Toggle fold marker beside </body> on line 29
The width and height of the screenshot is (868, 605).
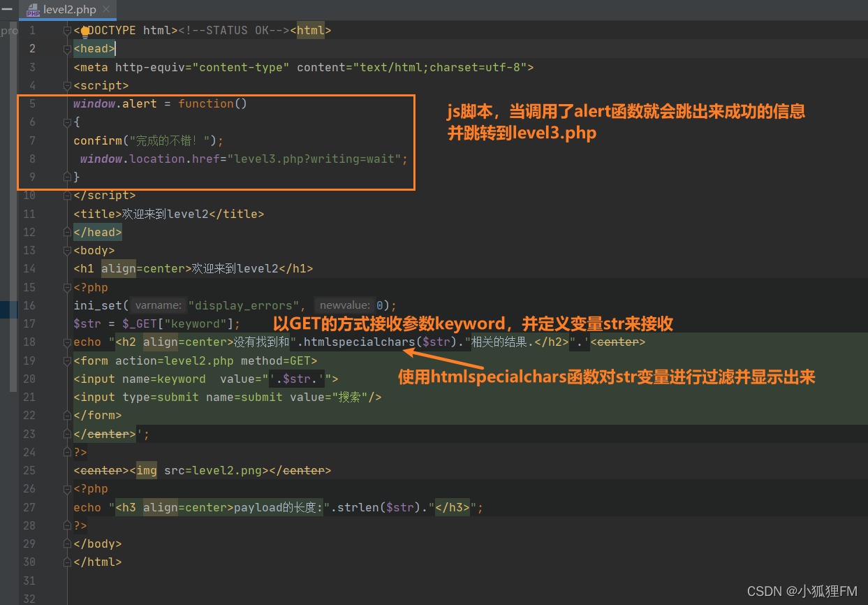pyautogui.click(x=67, y=544)
